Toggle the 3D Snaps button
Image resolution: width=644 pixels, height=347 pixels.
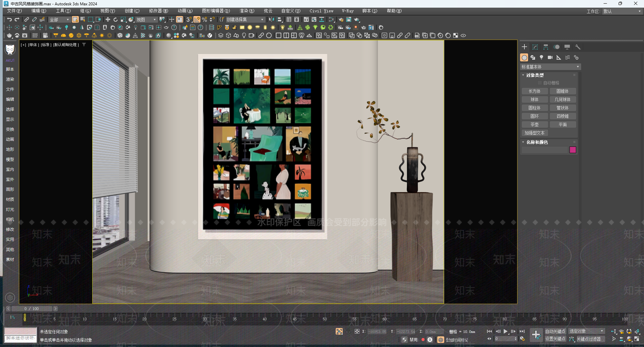[189, 19]
